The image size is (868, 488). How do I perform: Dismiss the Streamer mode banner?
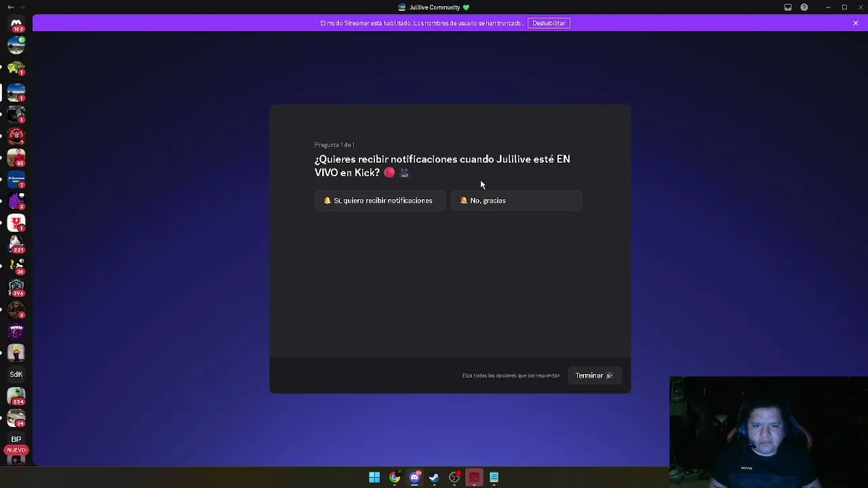point(856,23)
